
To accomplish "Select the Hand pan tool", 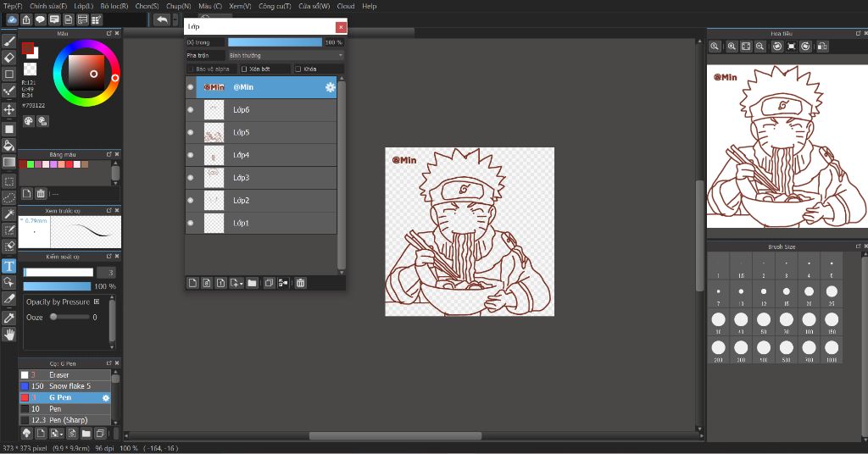I will [x=8, y=335].
